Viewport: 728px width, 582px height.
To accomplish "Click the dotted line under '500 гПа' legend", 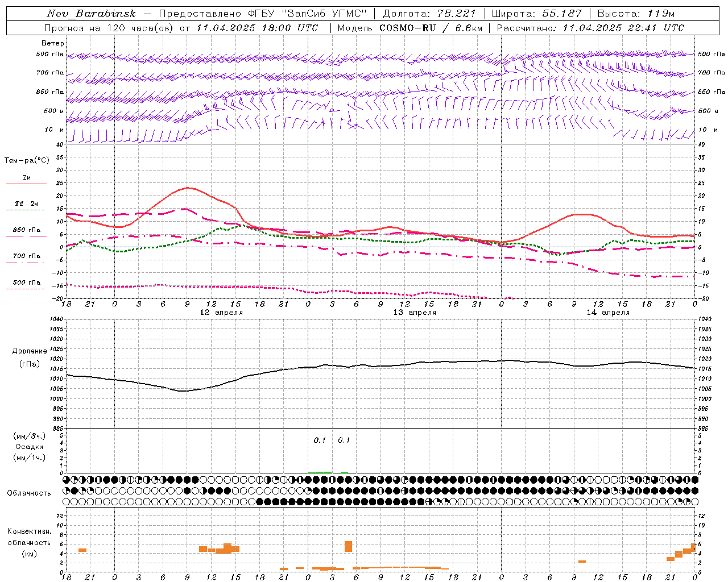I will [26, 289].
